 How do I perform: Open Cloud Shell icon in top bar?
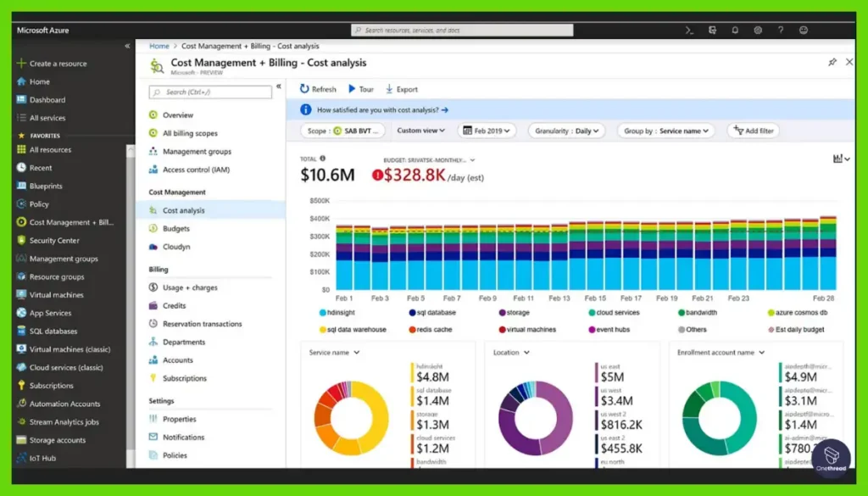point(689,31)
